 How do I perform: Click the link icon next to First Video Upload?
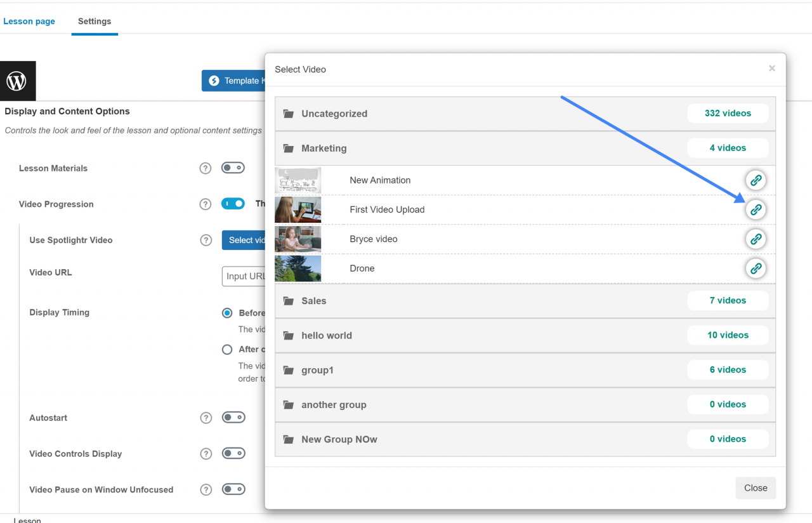756,209
